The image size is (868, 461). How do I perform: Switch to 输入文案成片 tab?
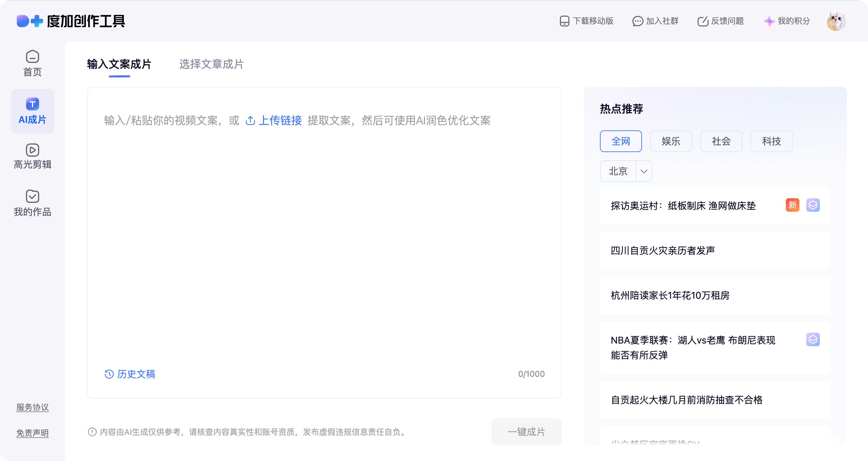pyautogui.click(x=119, y=64)
